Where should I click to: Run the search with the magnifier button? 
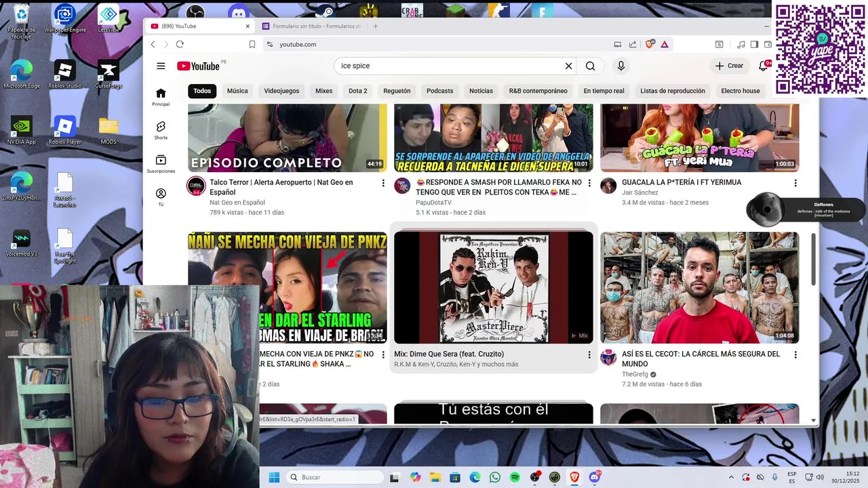coord(590,66)
